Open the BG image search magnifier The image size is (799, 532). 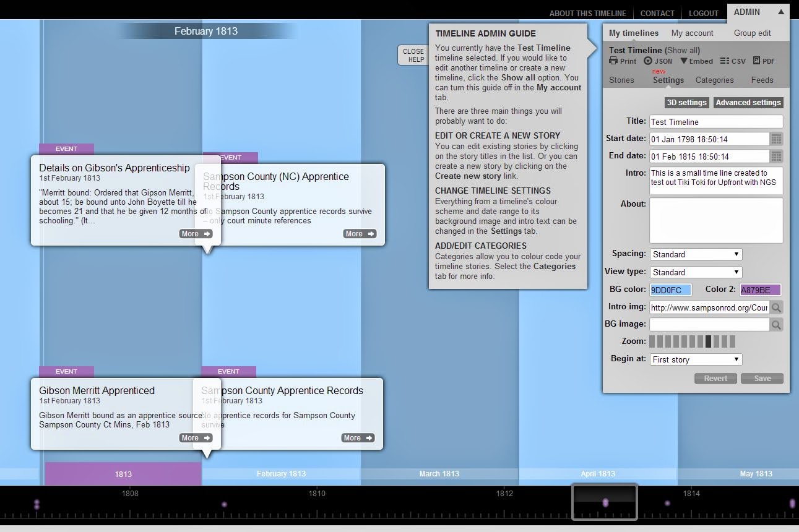coord(776,324)
